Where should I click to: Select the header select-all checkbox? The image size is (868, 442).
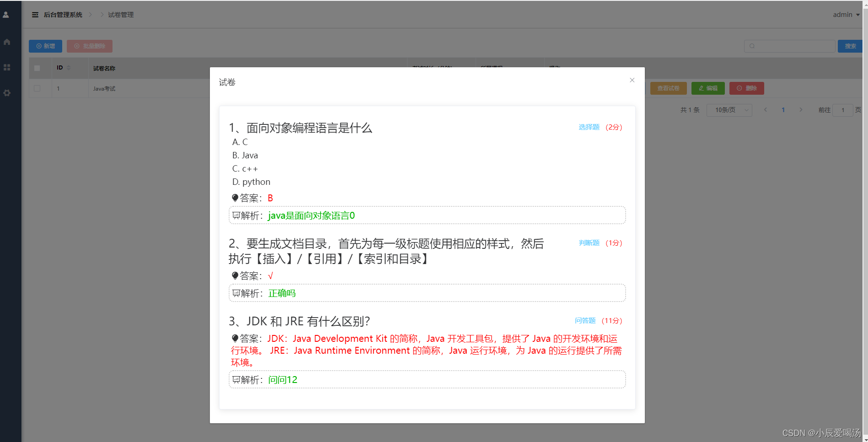coord(37,68)
